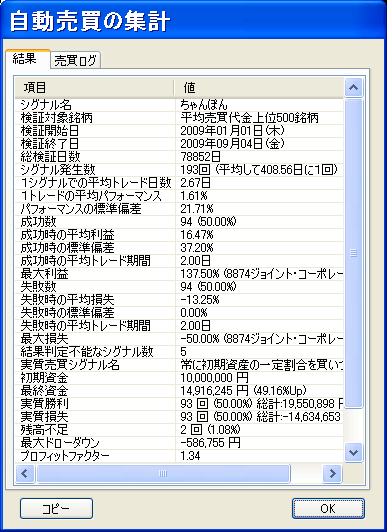This screenshot has height=532, width=387.
Task: Select the 最大ドローダウン row label
Action: click(60, 443)
